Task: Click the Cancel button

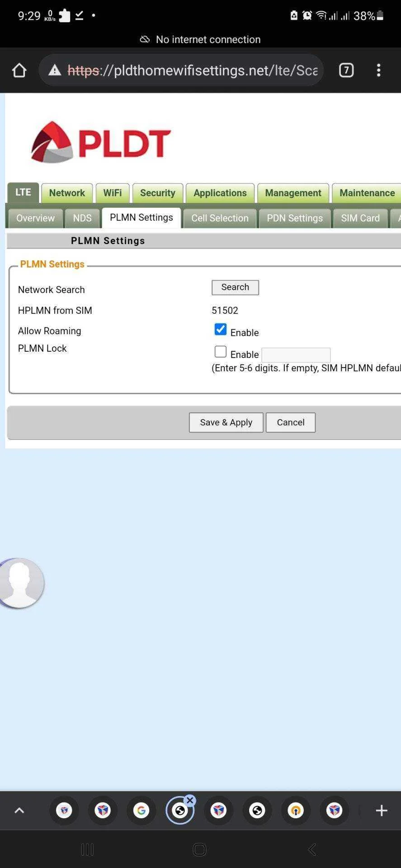Action: (291, 422)
